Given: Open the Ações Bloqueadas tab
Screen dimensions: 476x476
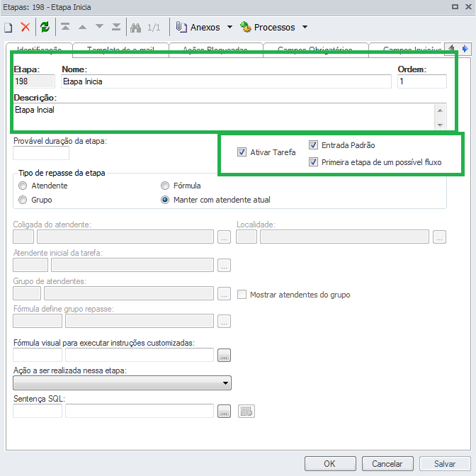Looking at the screenshot, I should 215,49.
